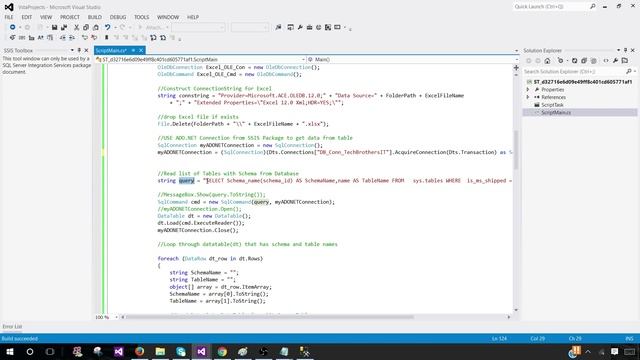The height and width of the screenshot is (360, 640).
Task: Select ScriptMain.cs in Solution Explorer
Action: tap(556, 112)
